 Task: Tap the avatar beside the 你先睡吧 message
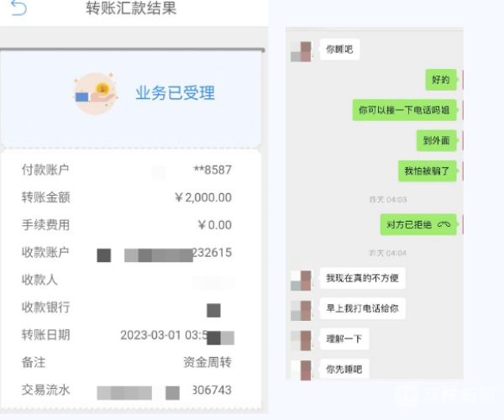[x=302, y=369]
